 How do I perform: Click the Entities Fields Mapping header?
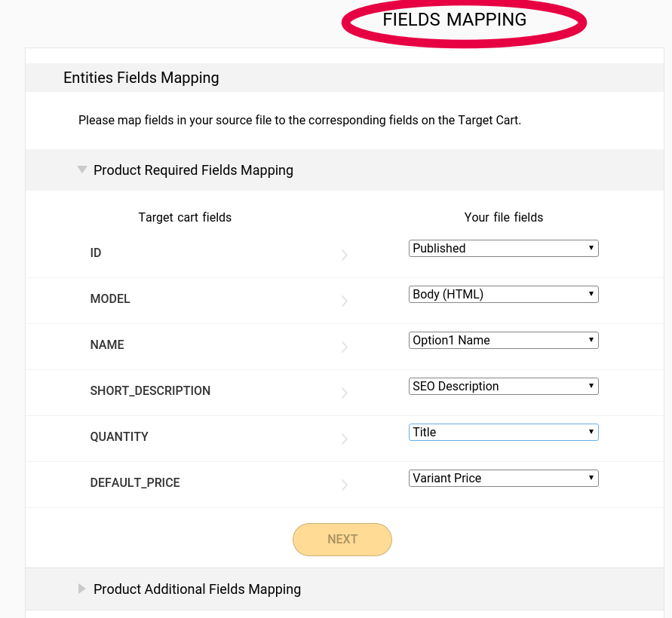141,78
